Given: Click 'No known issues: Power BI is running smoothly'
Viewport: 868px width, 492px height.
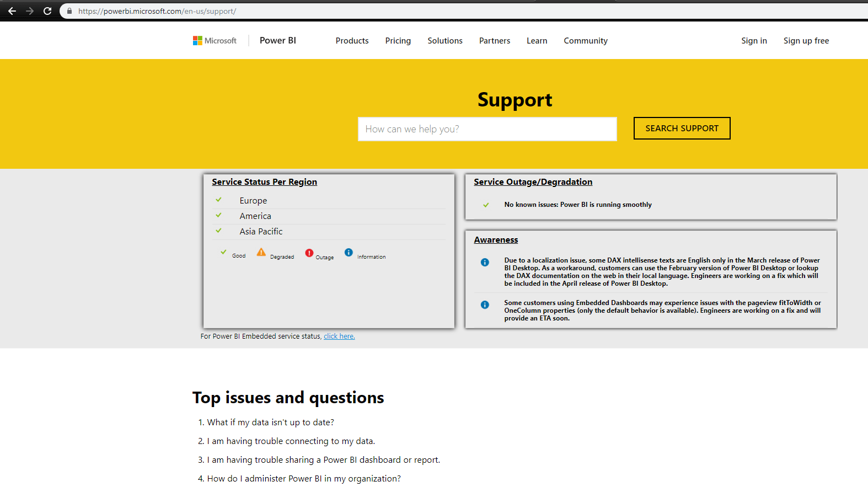Looking at the screenshot, I should coord(578,205).
